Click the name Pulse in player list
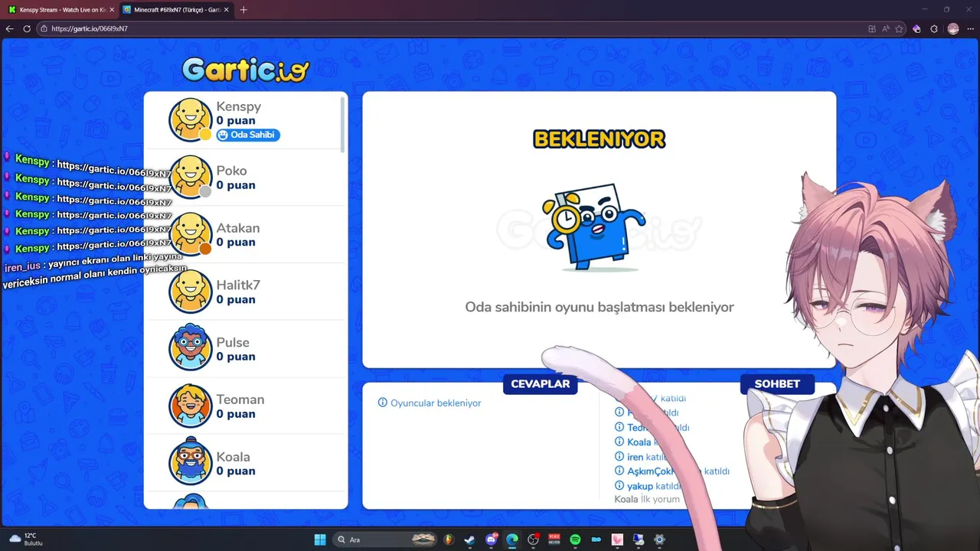Viewport: 980px width, 551px height. click(x=233, y=342)
